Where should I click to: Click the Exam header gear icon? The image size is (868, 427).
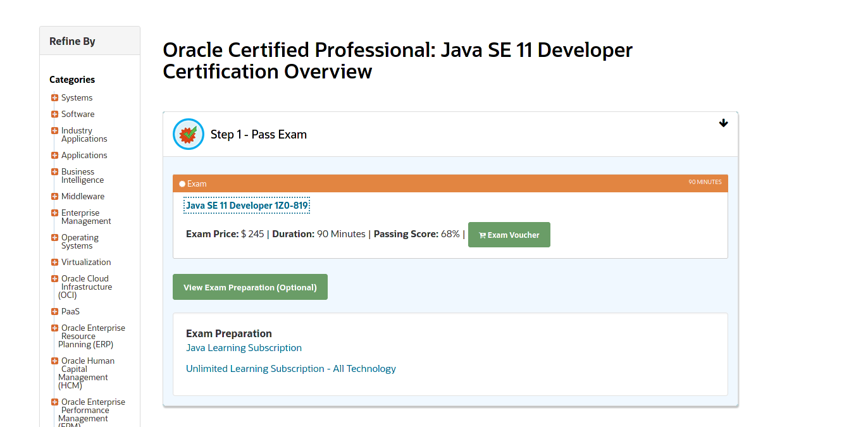[182, 184]
